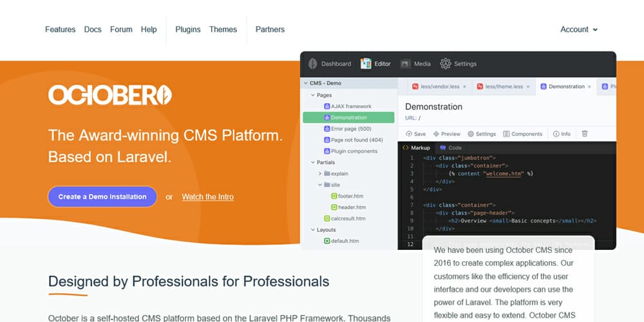Click the Editor icon in the top bar
This screenshot has height=322, width=644.
tap(366, 64)
